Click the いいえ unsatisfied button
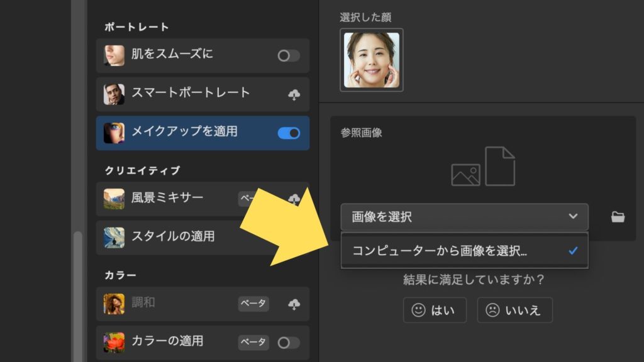Image resolution: width=644 pixels, height=362 pixels. (x=514, y=310)
